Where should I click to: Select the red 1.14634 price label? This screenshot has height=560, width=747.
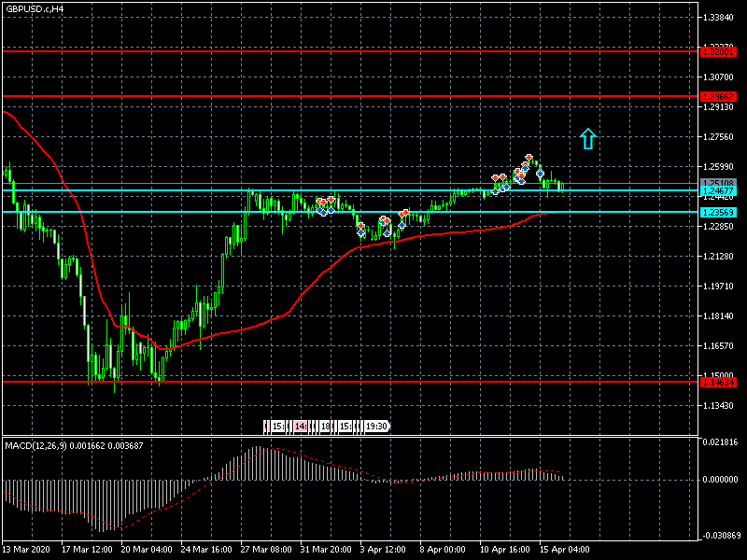point(718,382)
